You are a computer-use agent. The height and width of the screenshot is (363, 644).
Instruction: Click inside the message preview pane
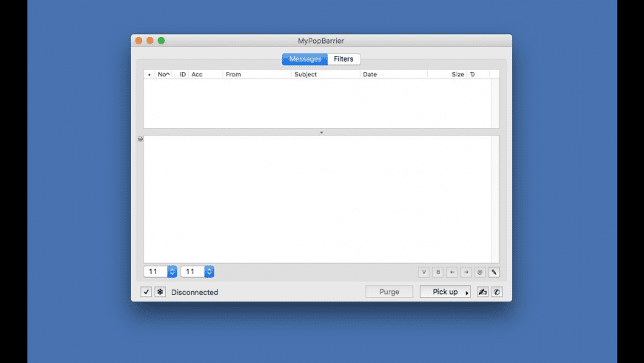(317, 199)
